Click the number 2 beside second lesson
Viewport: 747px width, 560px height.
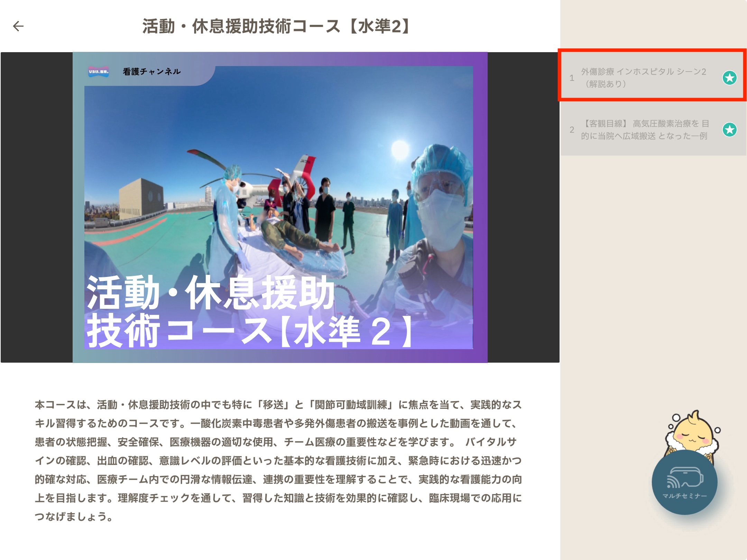[572, 130]
